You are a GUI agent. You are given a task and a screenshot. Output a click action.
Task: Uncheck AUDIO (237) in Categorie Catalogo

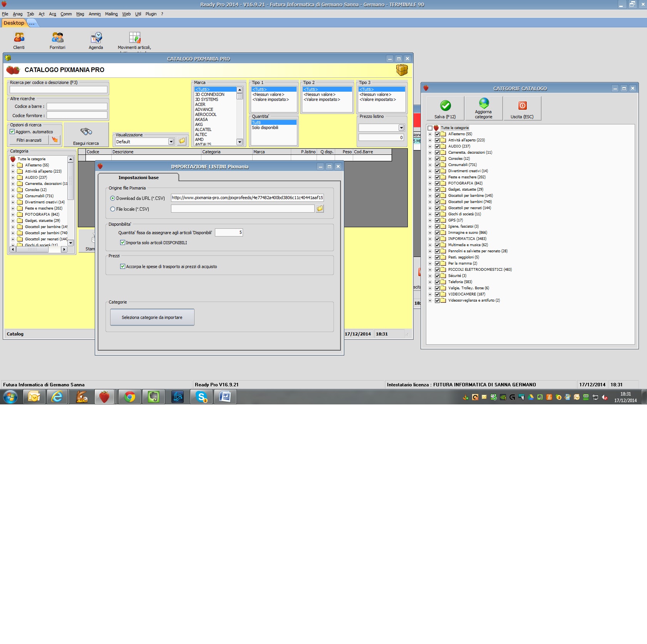[x=437, y=146]
